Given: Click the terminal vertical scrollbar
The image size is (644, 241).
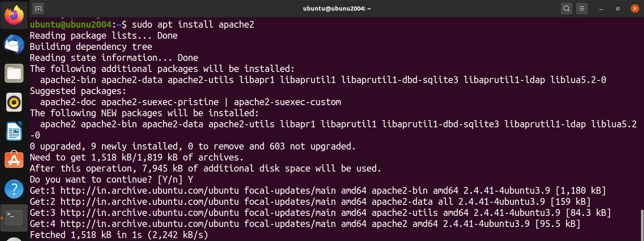Looking at the screenshot, I should pyautogui.click(x=641, y=224).
